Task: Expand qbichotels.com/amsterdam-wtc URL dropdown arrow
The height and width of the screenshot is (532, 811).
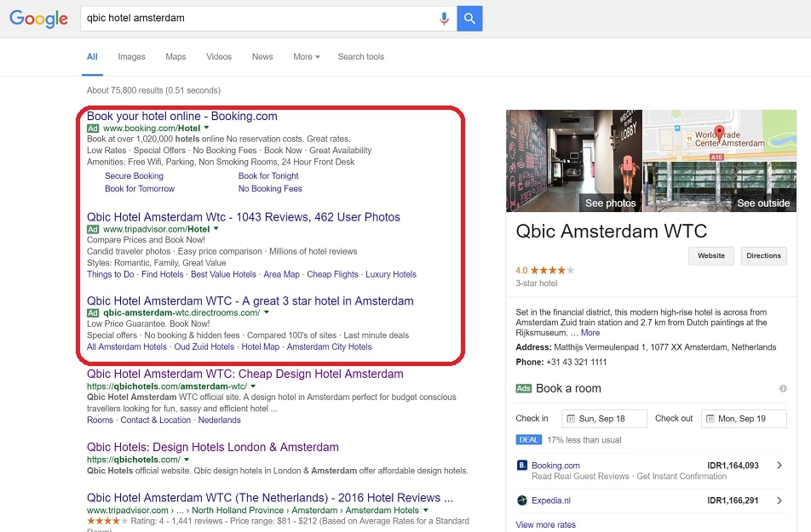Action: click(254, 386)
